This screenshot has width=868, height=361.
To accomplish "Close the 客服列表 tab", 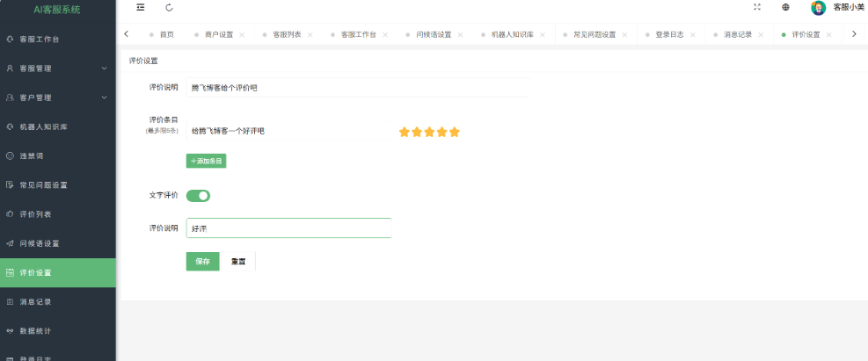I will (x=310, y=35).
